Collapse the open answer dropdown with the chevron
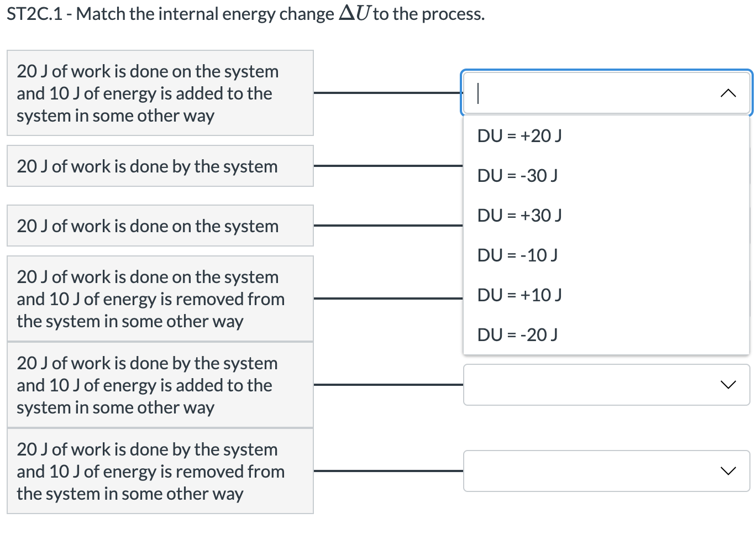The width and height of the screenshot is (756, 534). tap(728, 93)
